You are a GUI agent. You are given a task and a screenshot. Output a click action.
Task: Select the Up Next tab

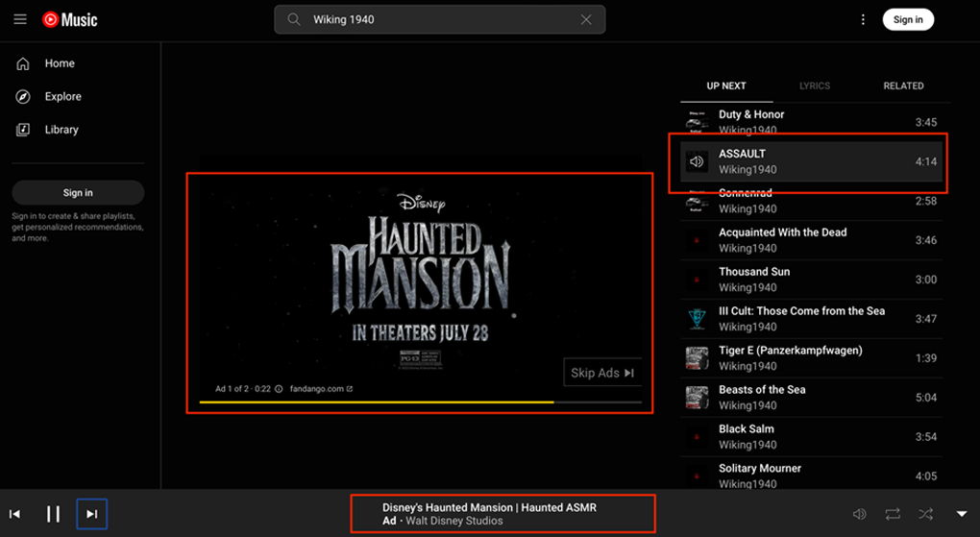pyautogui.click(x=726, y=85)
